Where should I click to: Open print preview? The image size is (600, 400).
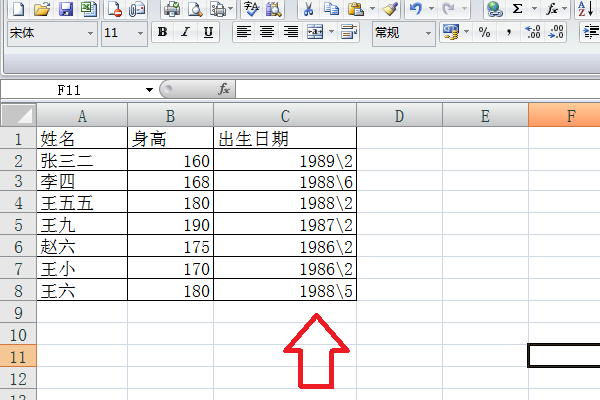[195, 9]
